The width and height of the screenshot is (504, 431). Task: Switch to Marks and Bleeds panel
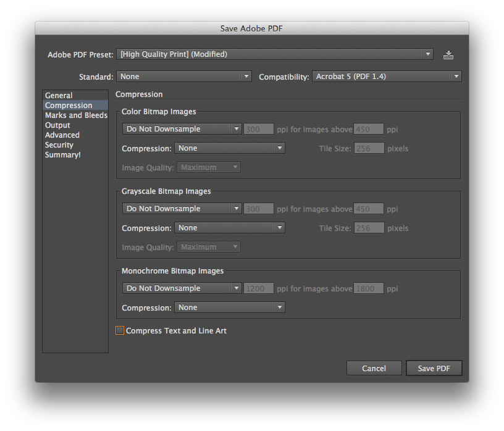76,115
